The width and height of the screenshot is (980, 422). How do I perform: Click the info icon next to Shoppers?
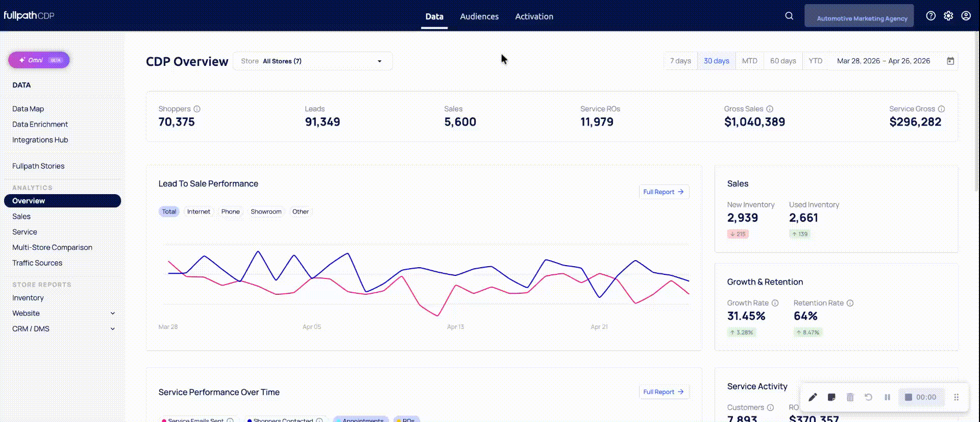[x=197, y=109]
